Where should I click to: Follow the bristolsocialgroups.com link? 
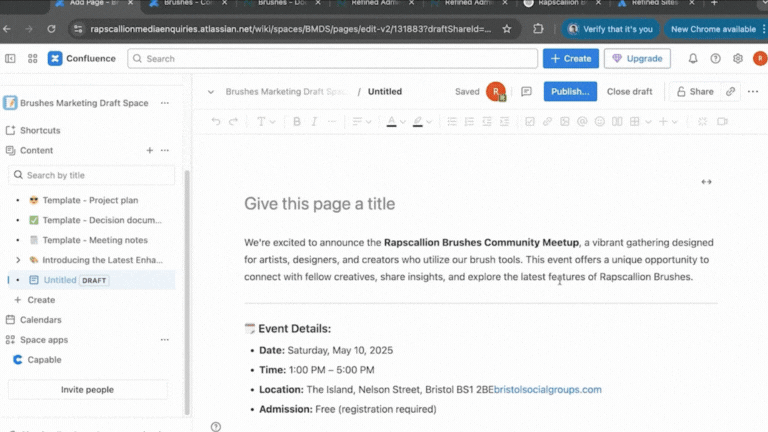548,390
